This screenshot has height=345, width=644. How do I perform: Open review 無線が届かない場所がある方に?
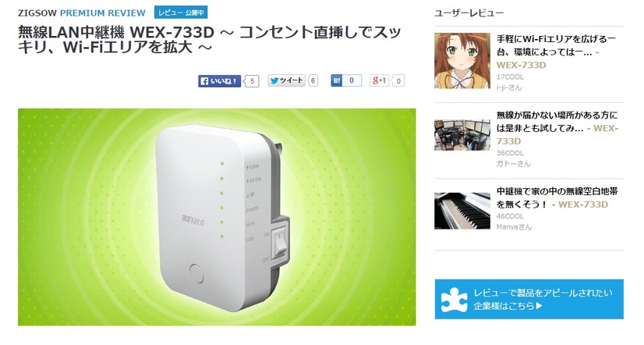point(557,128)
